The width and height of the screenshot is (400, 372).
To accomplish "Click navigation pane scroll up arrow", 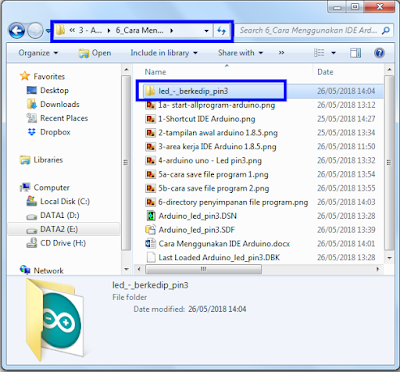I will pos(126,70).
